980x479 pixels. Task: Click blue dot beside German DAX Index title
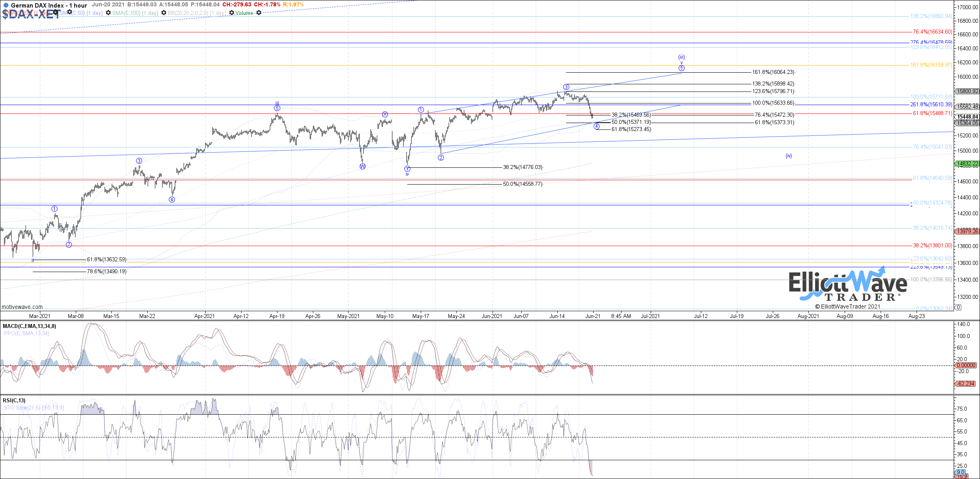[x=6, y=5]
